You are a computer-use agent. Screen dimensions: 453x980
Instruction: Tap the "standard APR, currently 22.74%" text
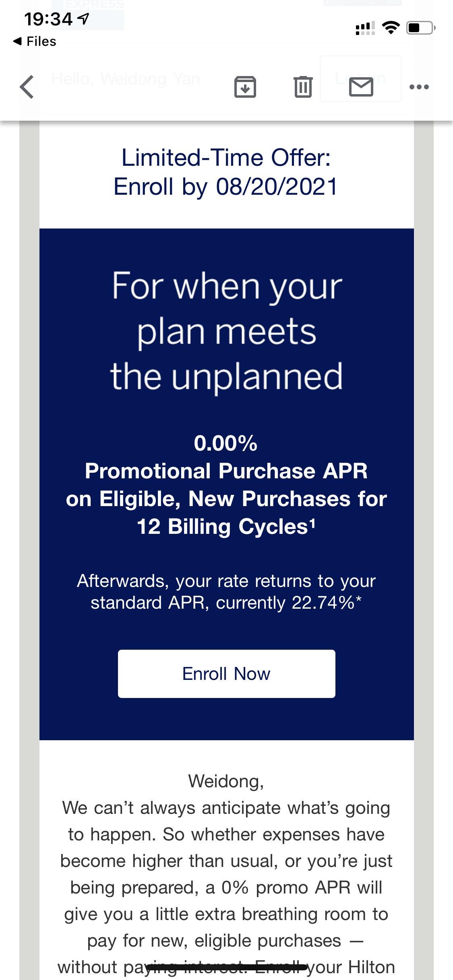[226, 603]
